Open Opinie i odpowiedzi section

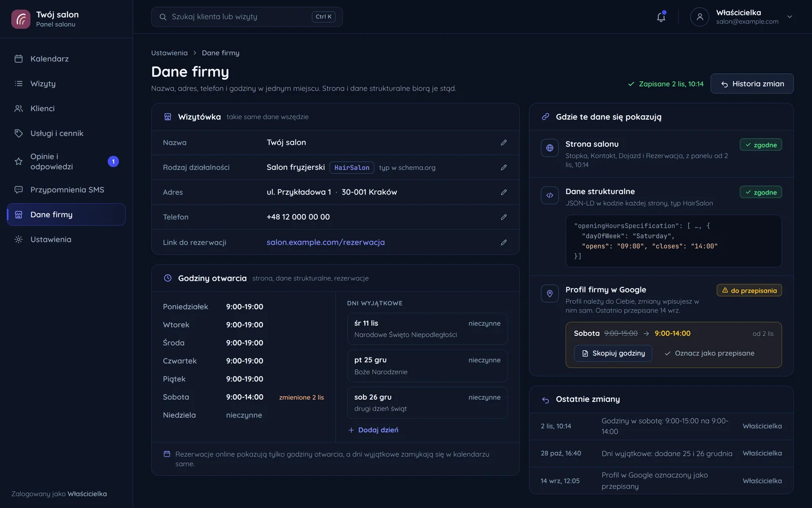coord(66,162)
